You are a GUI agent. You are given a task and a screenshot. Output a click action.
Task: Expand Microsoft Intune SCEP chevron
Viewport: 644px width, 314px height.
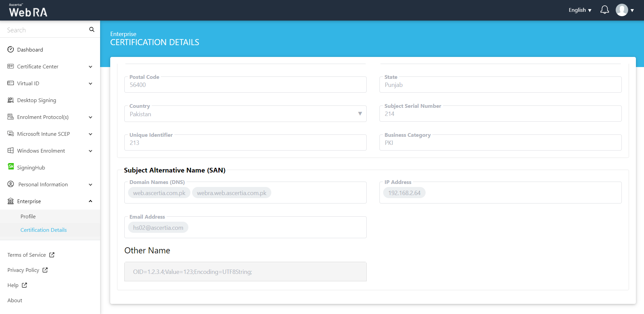[x=90, y=134]
